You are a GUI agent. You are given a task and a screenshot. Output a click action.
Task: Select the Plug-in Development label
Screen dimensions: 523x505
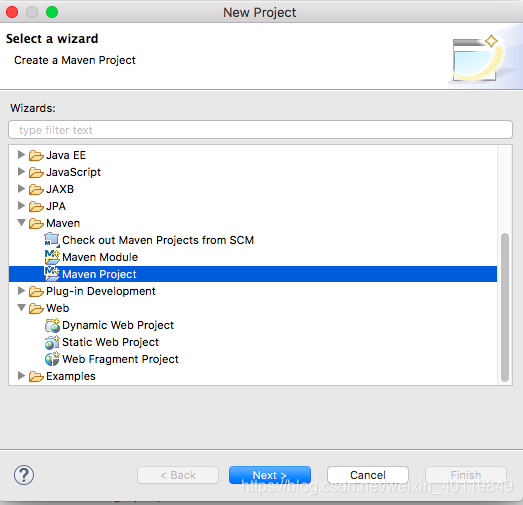[x=101, y=292]
